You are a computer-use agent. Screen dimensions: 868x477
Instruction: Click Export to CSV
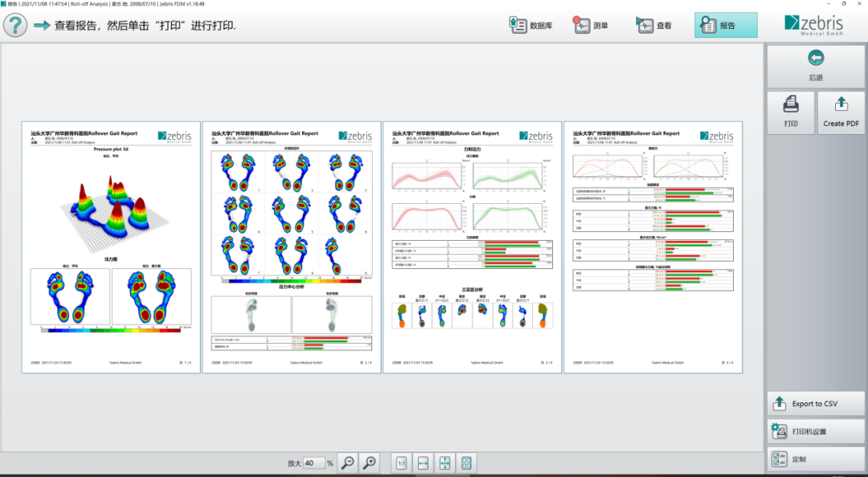(816, 403)
